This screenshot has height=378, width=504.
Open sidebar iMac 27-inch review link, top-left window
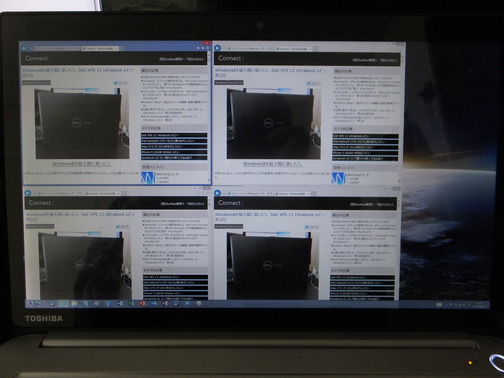174,147
